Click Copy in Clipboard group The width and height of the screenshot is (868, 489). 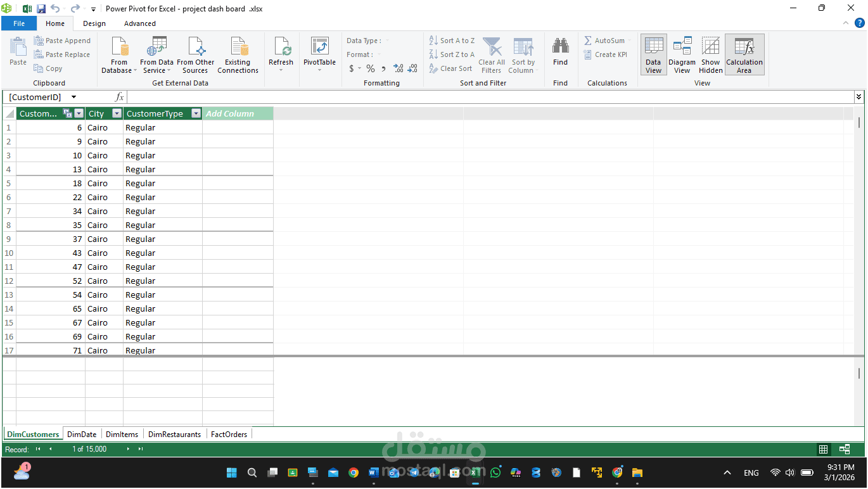48,68
